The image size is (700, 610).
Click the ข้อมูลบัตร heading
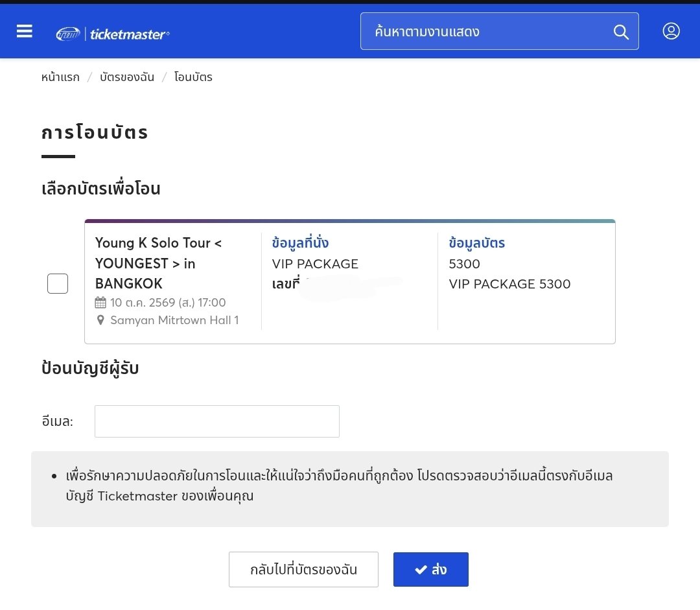[x=477, y=242]
